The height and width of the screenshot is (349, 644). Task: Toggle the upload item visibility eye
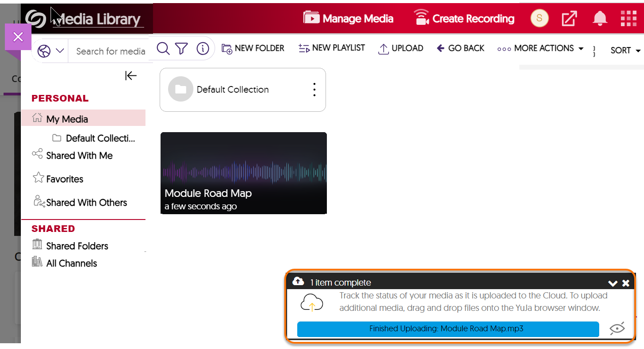pos(617,329)
